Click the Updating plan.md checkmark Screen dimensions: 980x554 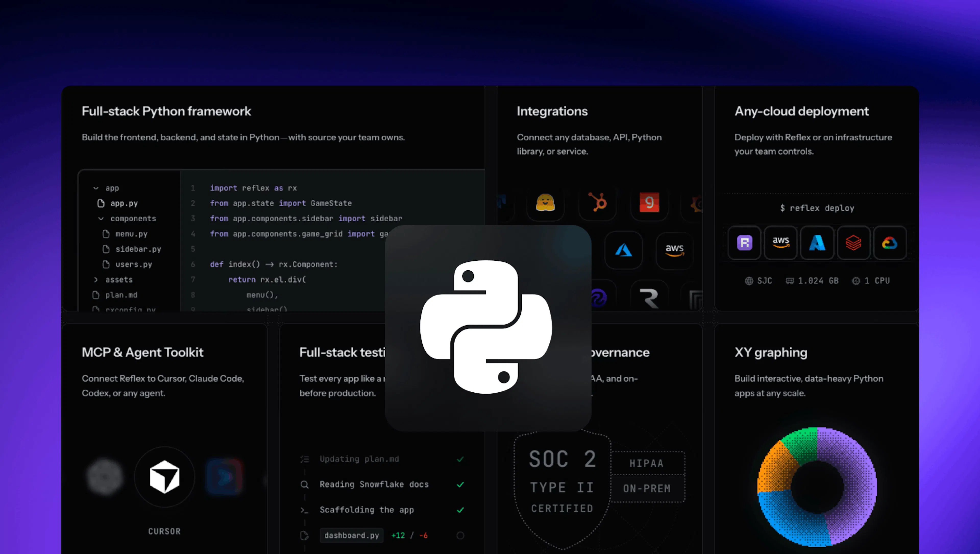tap(460, 459)
